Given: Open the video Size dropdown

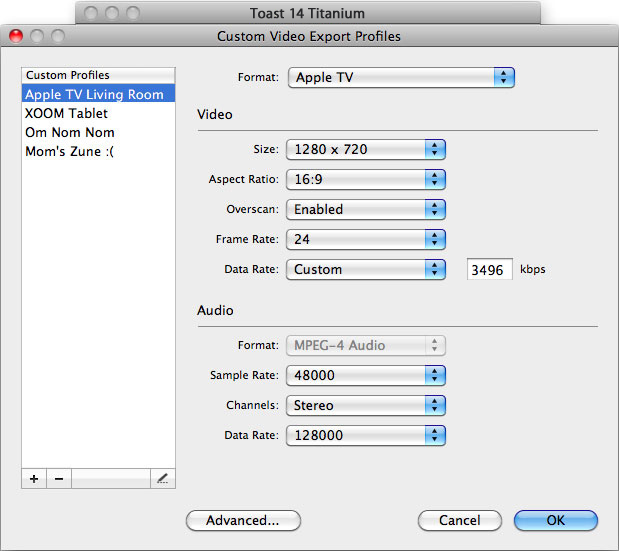Looking at the screenshot, I should coord(365,149).
